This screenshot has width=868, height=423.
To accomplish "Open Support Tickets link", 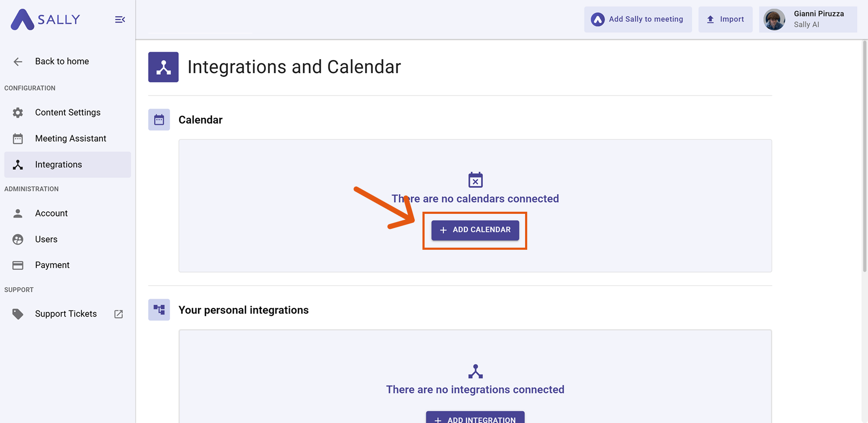I will (x=66, y=314).
